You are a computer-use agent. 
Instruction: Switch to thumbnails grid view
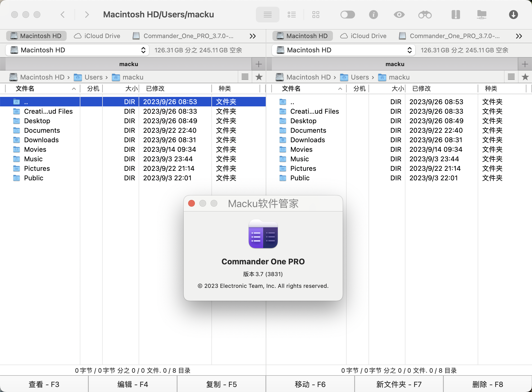316,15
